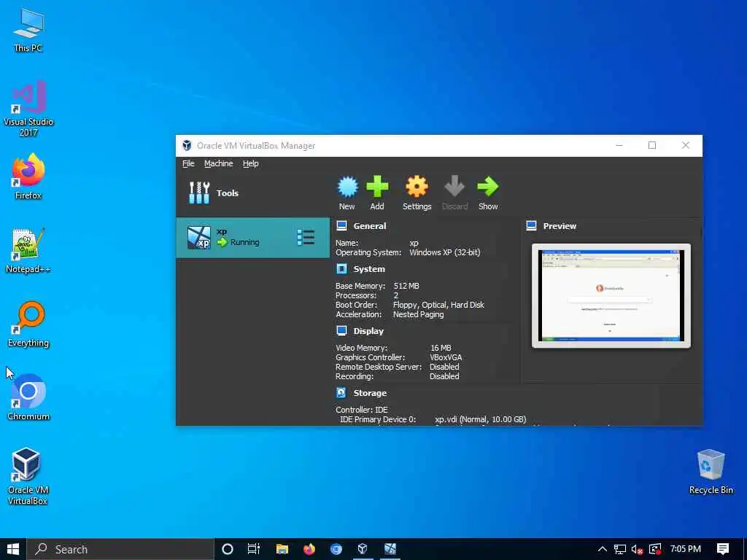Click the Discard toolbar icon
Image resolution: width=747 pixels, height=560 pixels.
454,187
